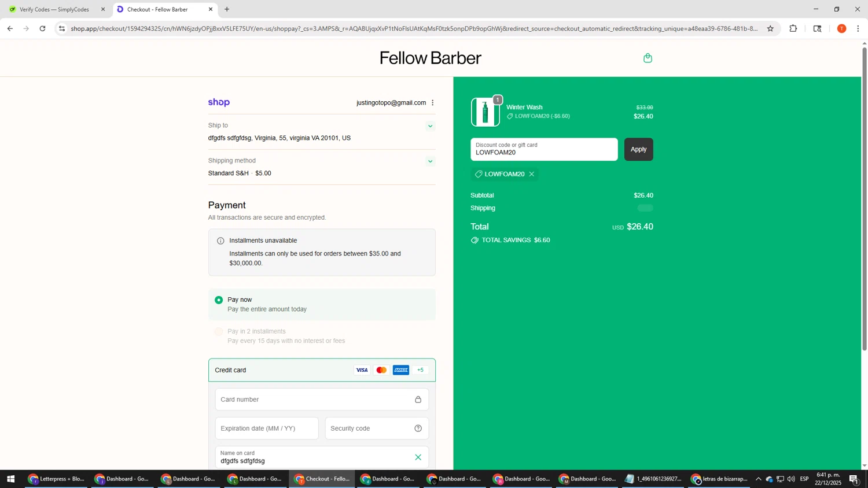Clear the Name on card field
The height and width of the screenshot is (488, 868).
(x=418, y=457)
